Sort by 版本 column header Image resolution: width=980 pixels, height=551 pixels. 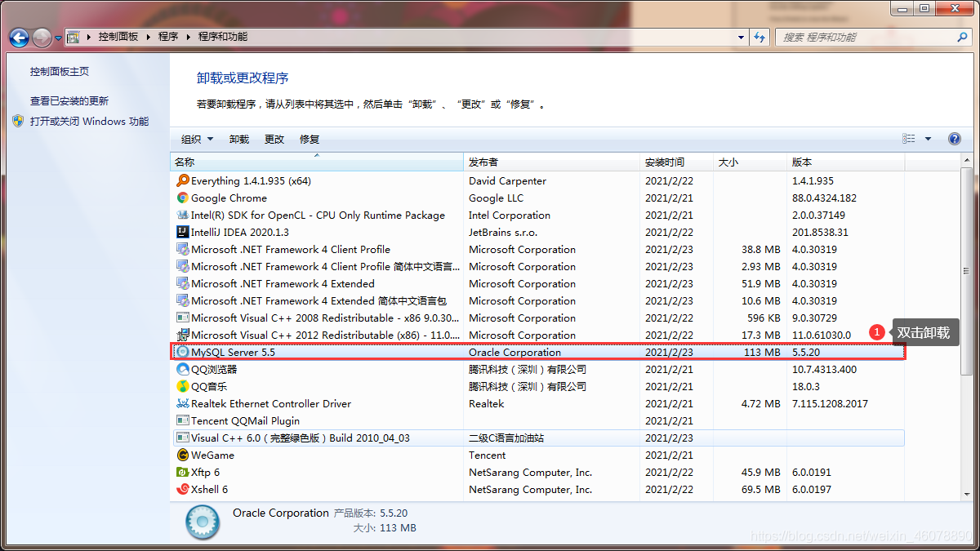point(846,162)
